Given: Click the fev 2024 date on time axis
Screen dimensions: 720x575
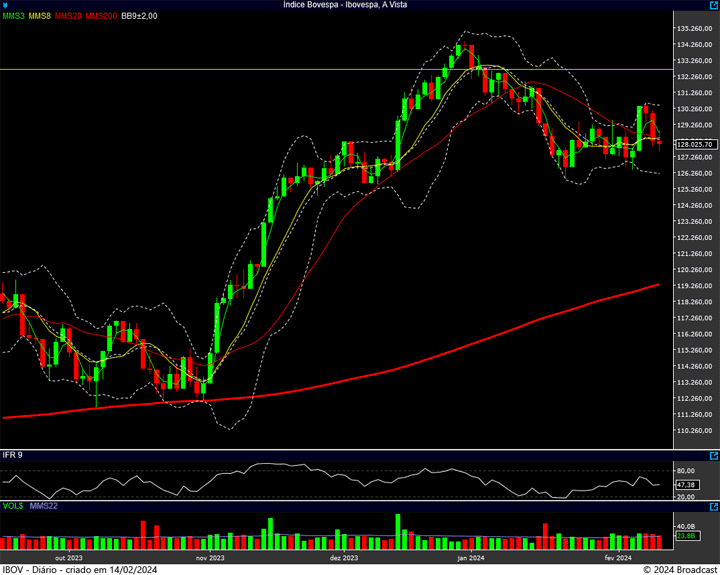Looking at the screenshot, I should point(618,558).
